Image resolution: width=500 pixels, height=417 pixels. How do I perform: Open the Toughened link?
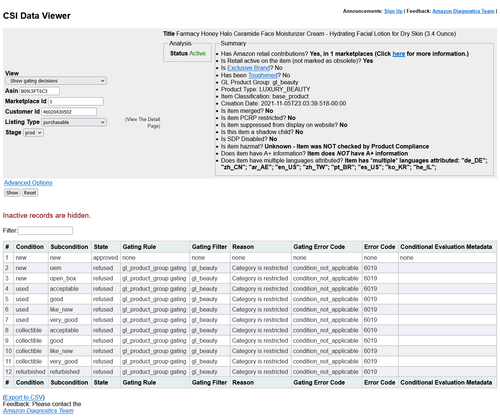263,75
